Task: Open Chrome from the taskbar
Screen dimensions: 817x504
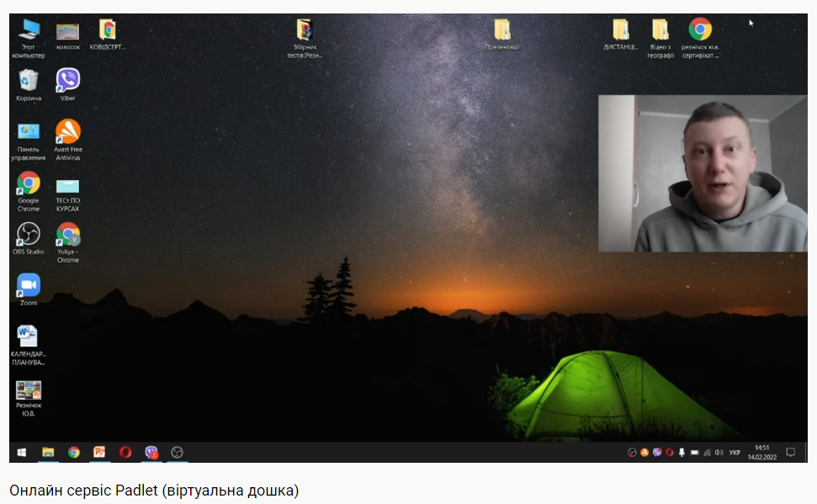Action: (x=73, y=453)
